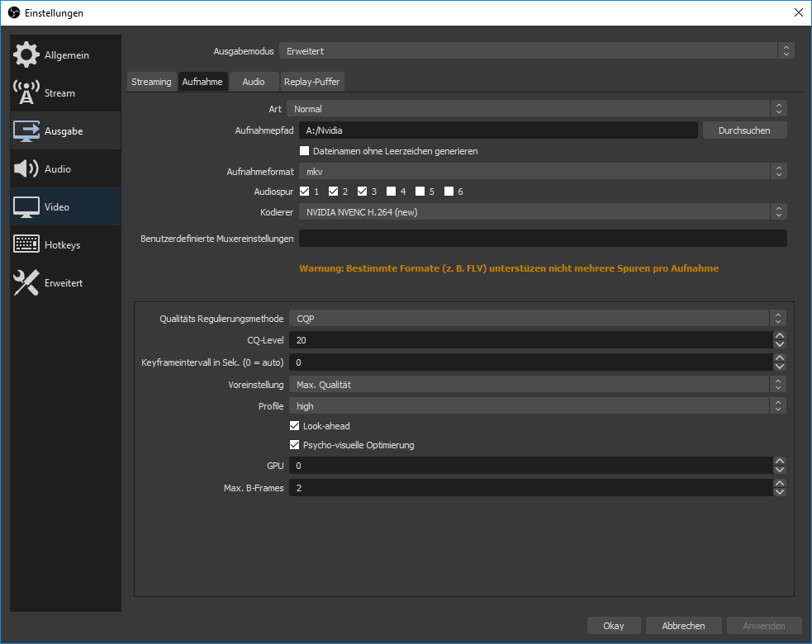The width and height of the screenshot is (812, 644).
Task: Decrease Max. B-Frames with down arrow
Action: pos(780,492)
